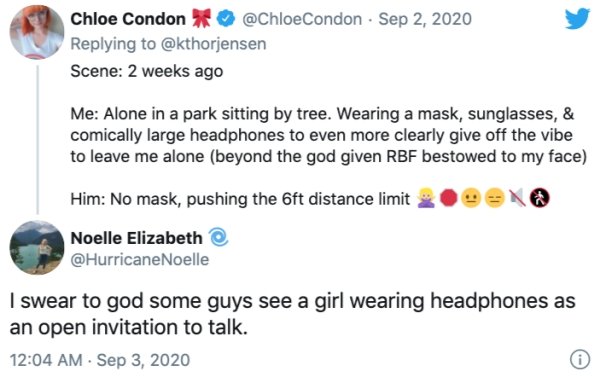
Task: Click the Sep 2, 2020 date link
Action: pos(425,19)
